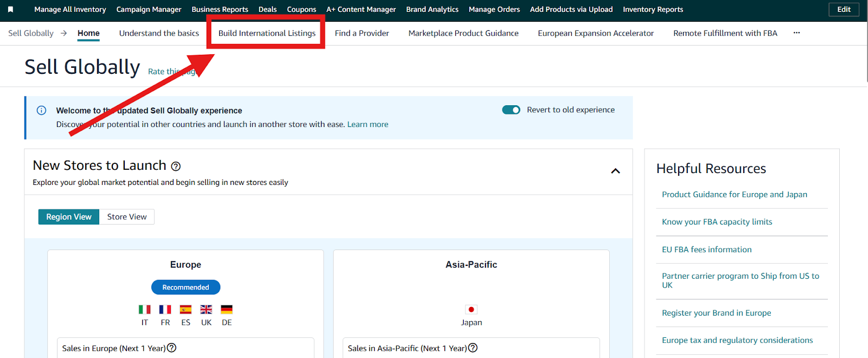Click the Recommended badge under Europe

pyautogui.click(x=186, y=287)
